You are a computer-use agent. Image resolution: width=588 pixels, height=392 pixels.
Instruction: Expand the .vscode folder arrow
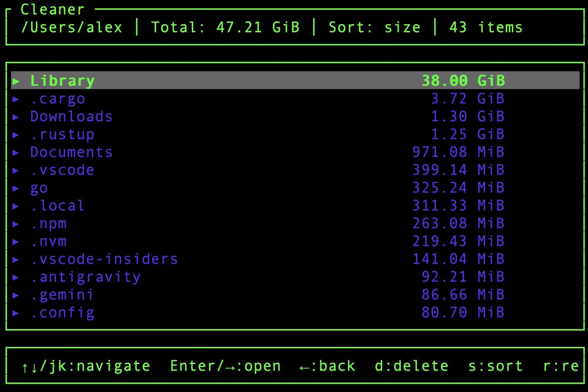[x=16, y=170]
